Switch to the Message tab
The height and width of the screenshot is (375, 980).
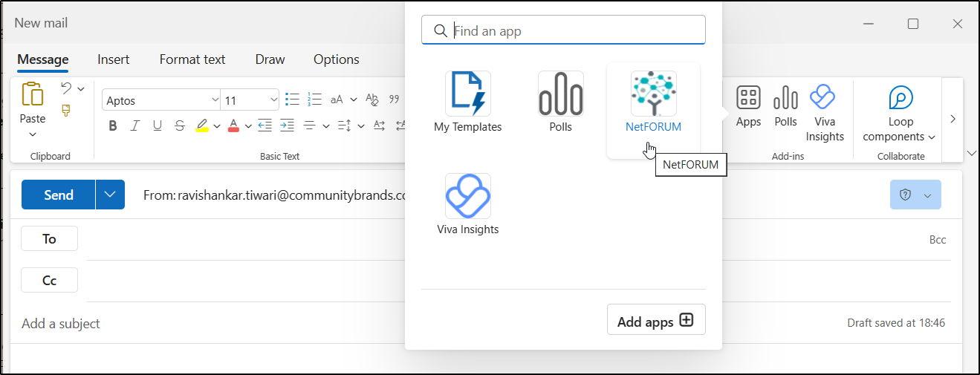point(43,59)
